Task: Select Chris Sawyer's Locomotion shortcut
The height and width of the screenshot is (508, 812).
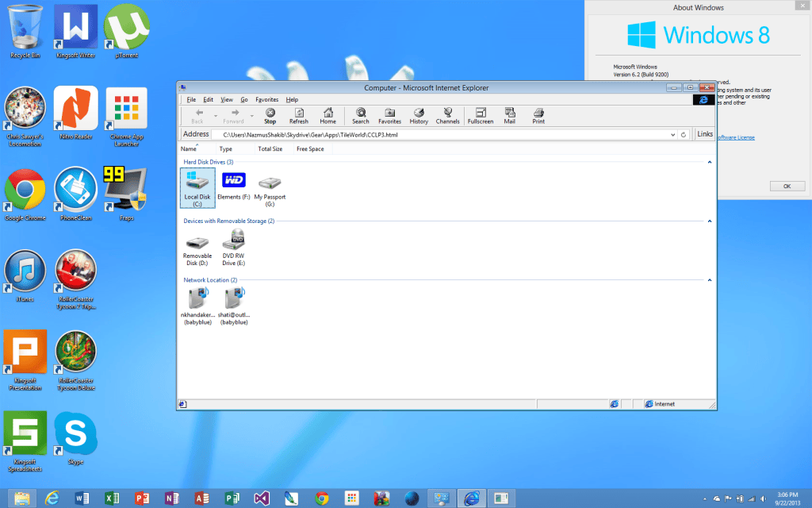Action: [25, 117]
